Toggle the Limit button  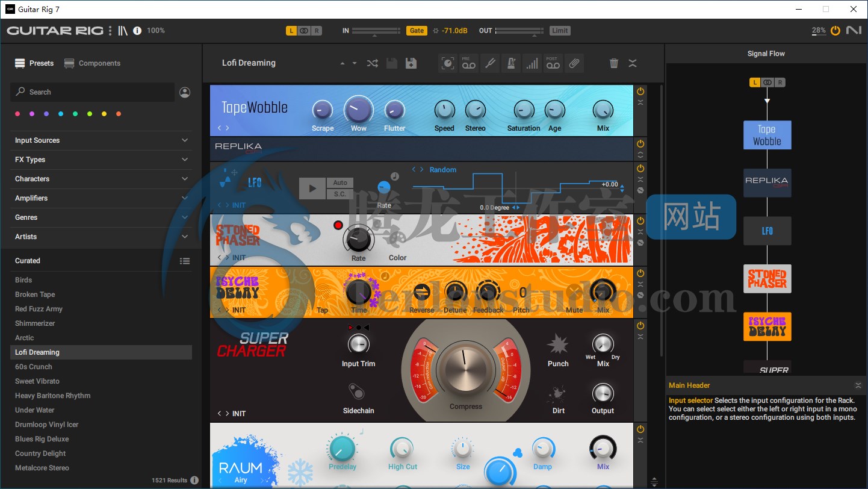[560, 31]
